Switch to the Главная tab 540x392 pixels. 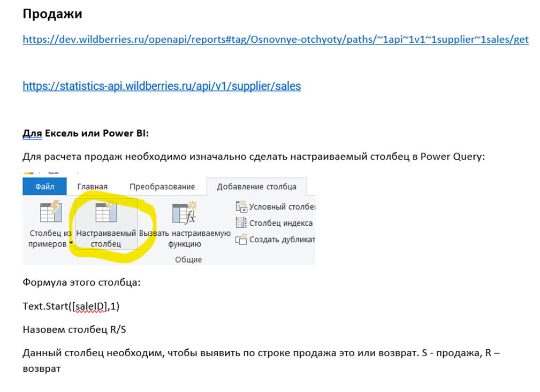pyautogui.click(x=92, y=187)
